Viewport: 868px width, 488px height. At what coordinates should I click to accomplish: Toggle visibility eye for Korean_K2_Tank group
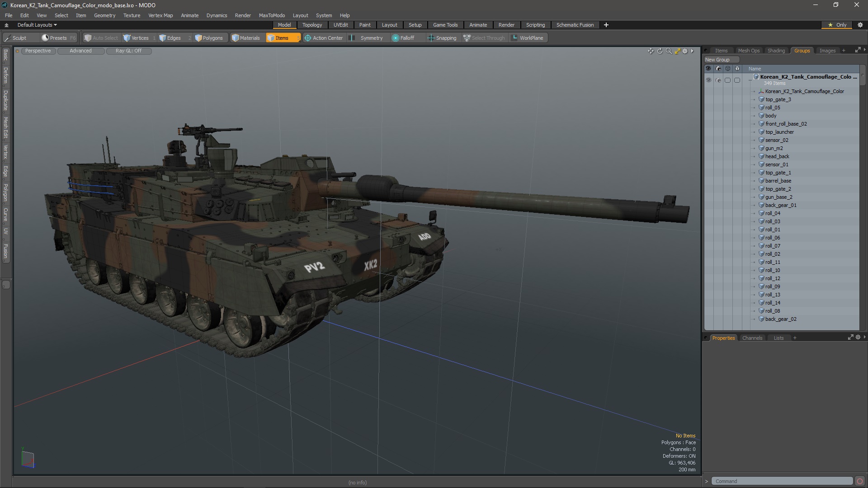click(708, 80)
